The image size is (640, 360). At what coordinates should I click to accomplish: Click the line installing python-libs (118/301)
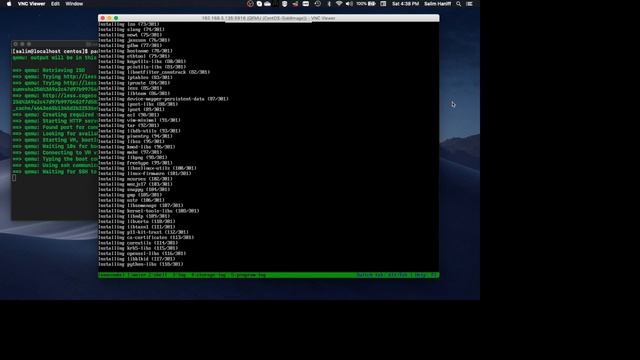(x=141, y=264)
